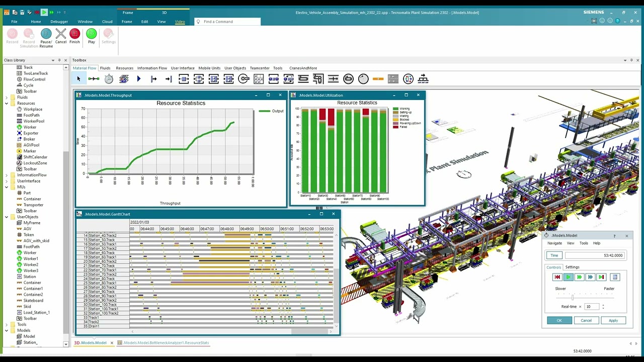Click the Real-time multiplier input field
Screen dimensions: 644x362
592,306
